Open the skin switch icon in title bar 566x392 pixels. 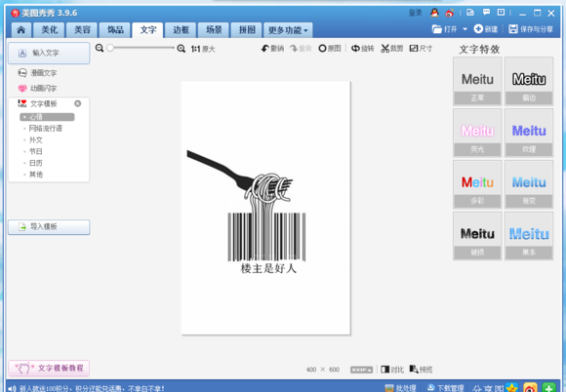(470, 13)
